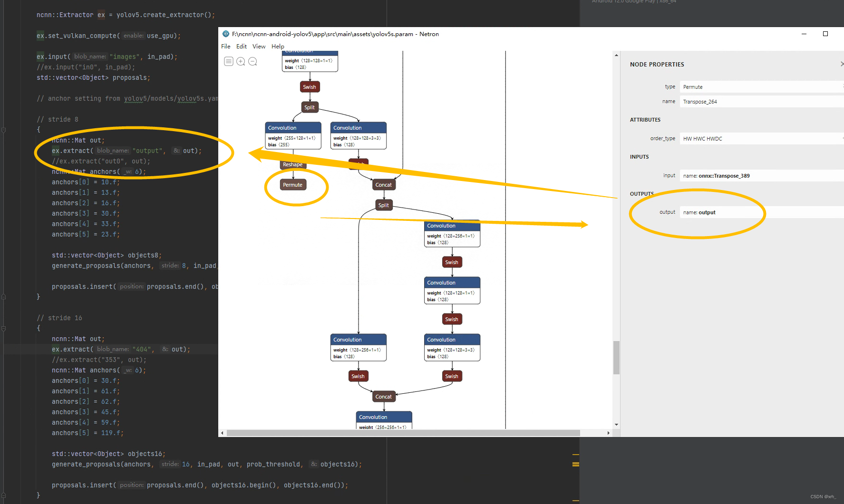Zoom in the Netron graph

coord(241,61)
